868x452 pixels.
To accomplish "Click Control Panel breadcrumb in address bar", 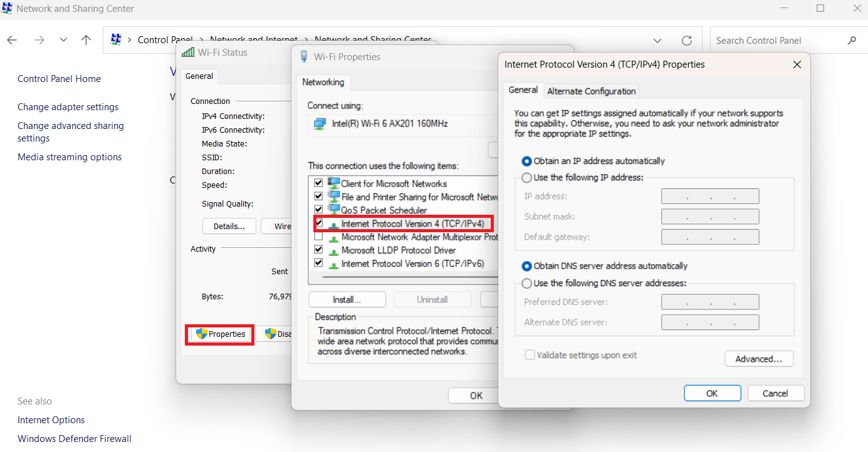I will 165,40.
